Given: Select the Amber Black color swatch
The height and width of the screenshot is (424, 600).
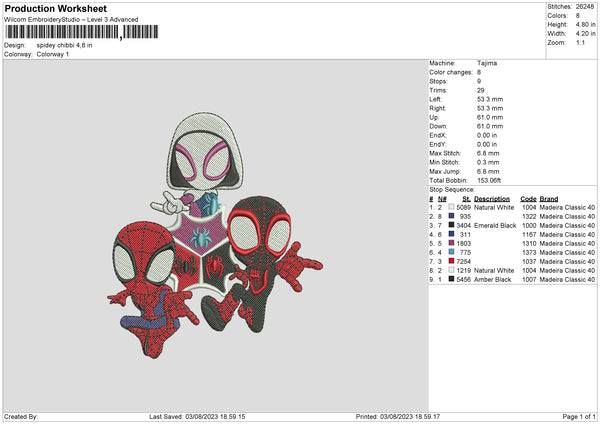Looking at the screenshot, I should pos(452,279).
